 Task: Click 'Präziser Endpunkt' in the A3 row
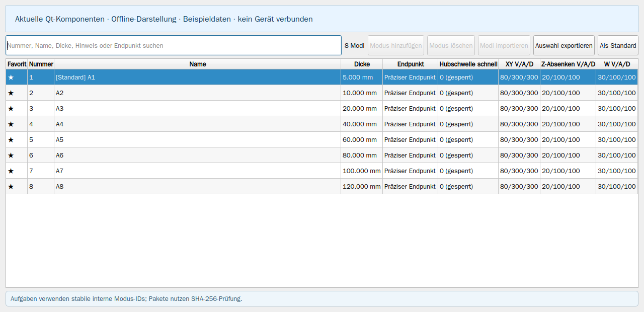411,109
